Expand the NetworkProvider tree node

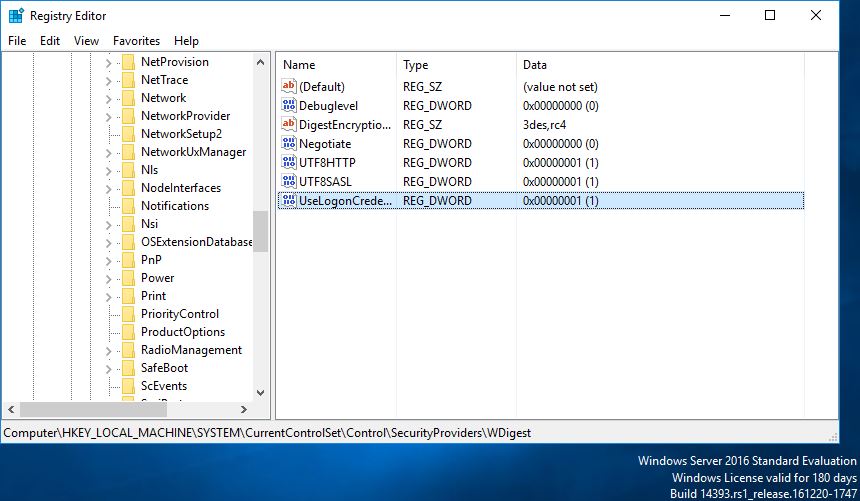click(x=108, y=116)
